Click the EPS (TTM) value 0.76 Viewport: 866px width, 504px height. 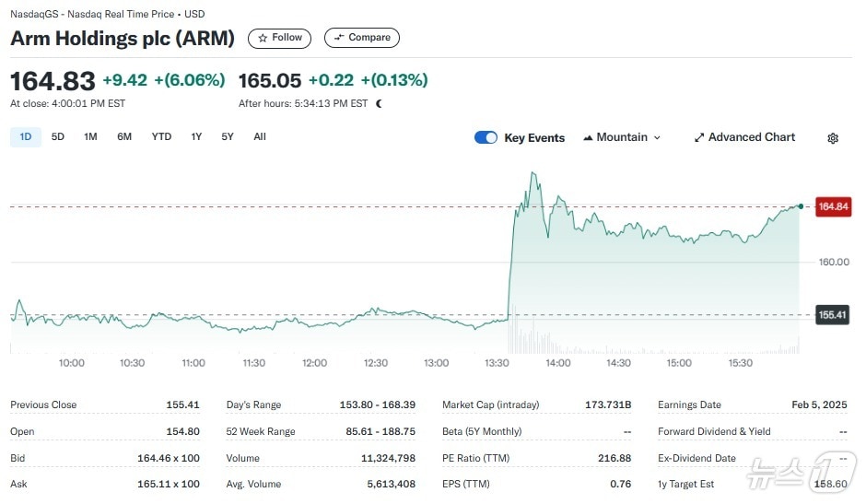[621, 484]
